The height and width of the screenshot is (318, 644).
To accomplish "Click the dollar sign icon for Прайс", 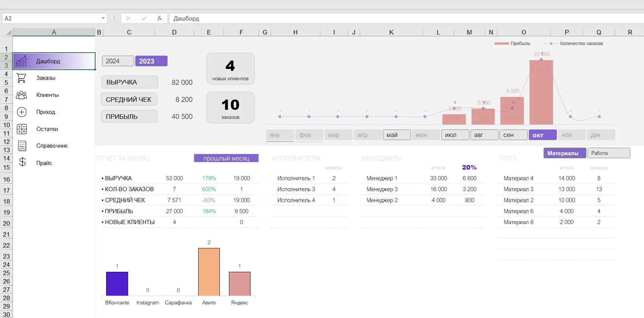I will [22, 162].
